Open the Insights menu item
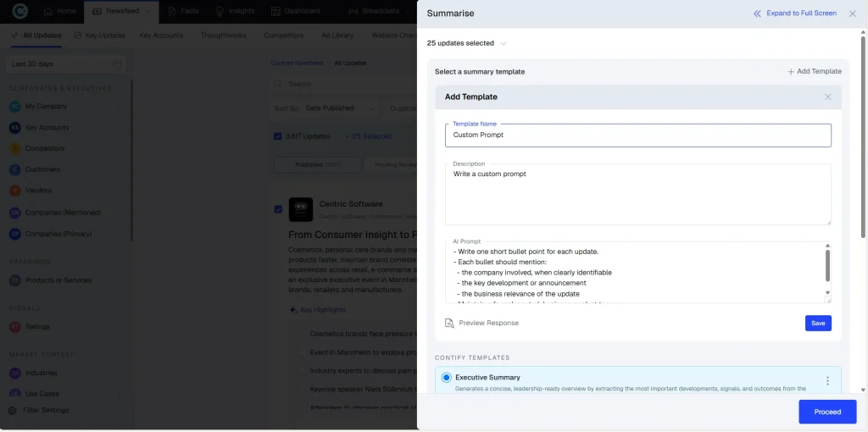Viewport: 868px width, 432px height. coord(235,11)
